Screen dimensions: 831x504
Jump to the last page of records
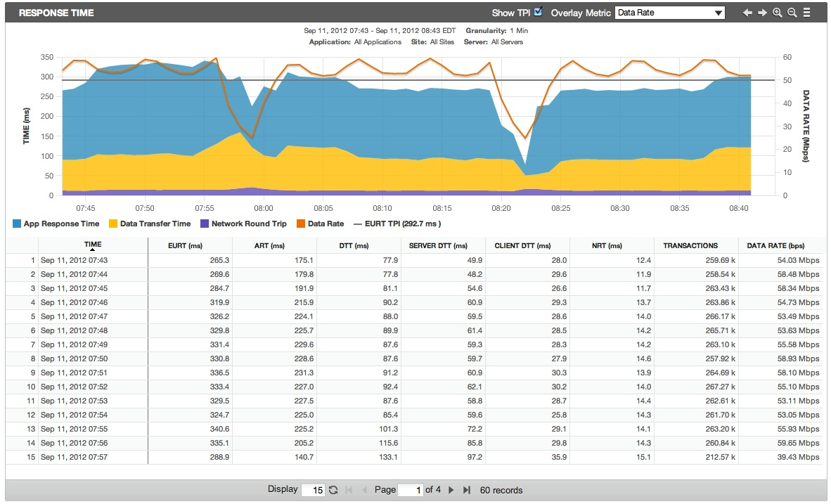click(466, 490)
